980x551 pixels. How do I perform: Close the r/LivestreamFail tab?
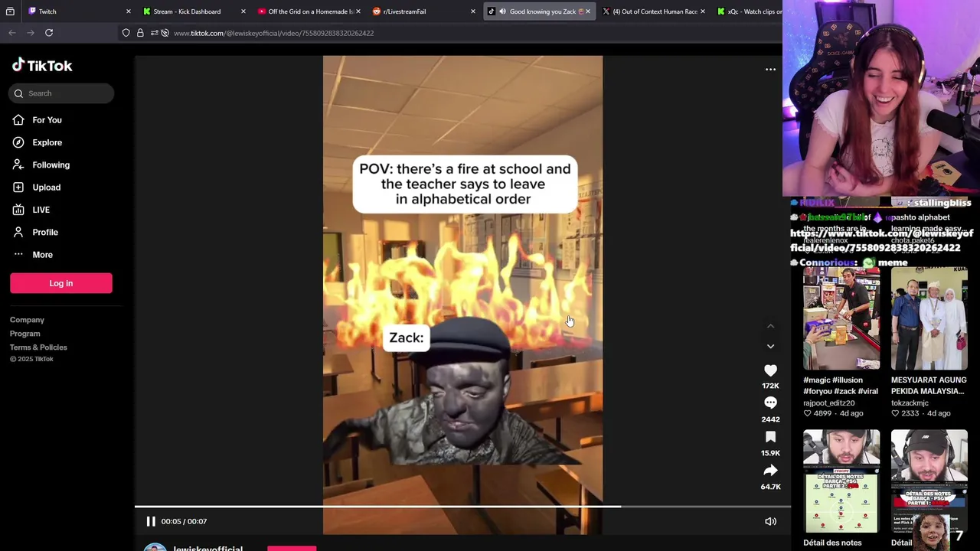473,11
